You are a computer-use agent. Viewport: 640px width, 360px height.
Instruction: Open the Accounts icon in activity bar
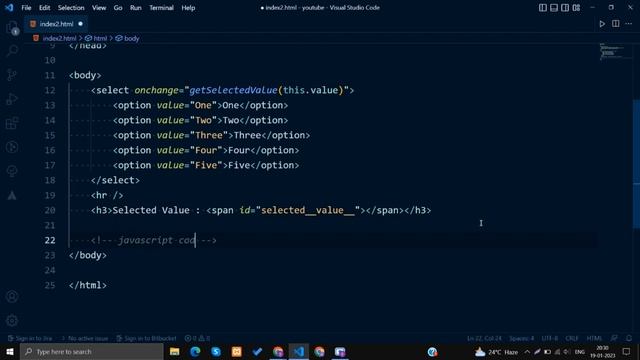(x=12, y=297)
